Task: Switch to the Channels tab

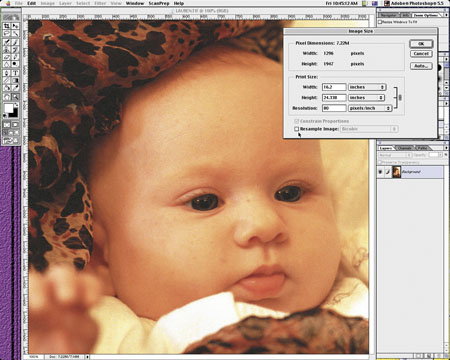Action: pos(405,148)
